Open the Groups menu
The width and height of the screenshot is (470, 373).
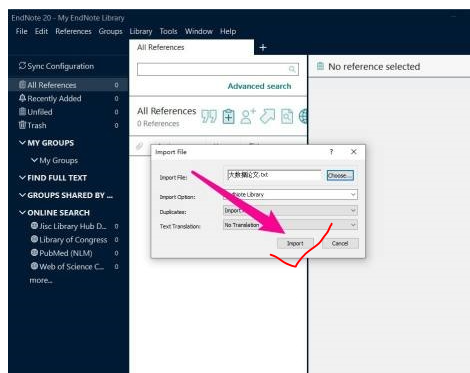(x=110, y=31)
